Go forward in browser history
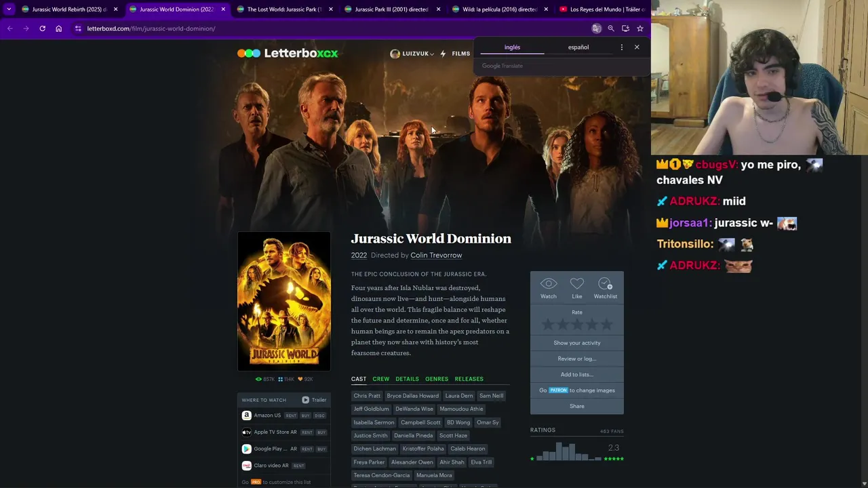Screen dimensions: 868x488 [x=26, y=28]
